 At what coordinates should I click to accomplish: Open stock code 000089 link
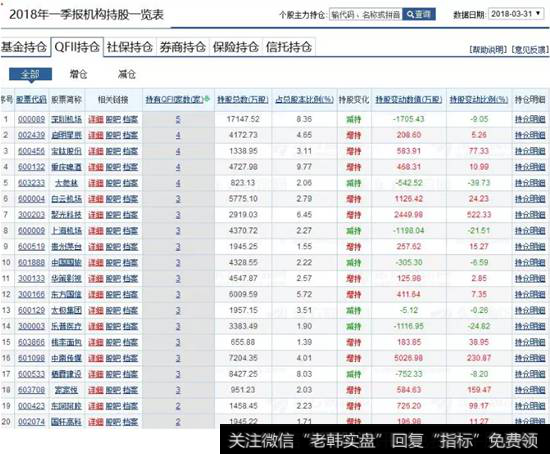(x=32, y=119)
